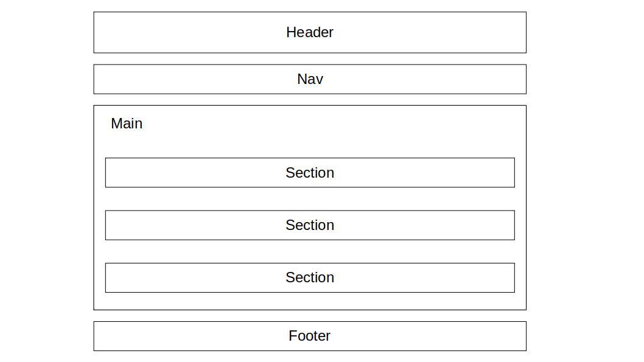Click the first "Section" text label
644x362 pixels.
tap(310, 173)
